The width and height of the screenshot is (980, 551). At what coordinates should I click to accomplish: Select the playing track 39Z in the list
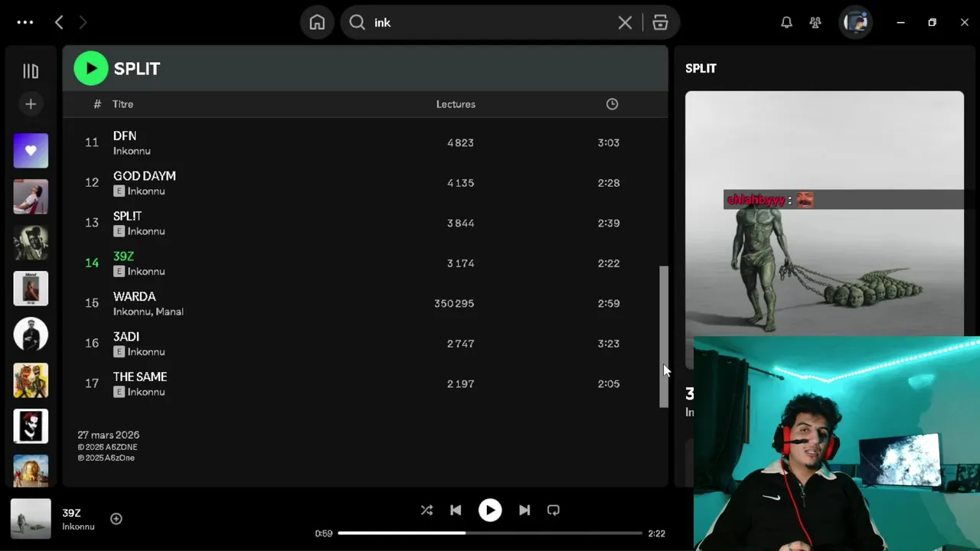365,263
